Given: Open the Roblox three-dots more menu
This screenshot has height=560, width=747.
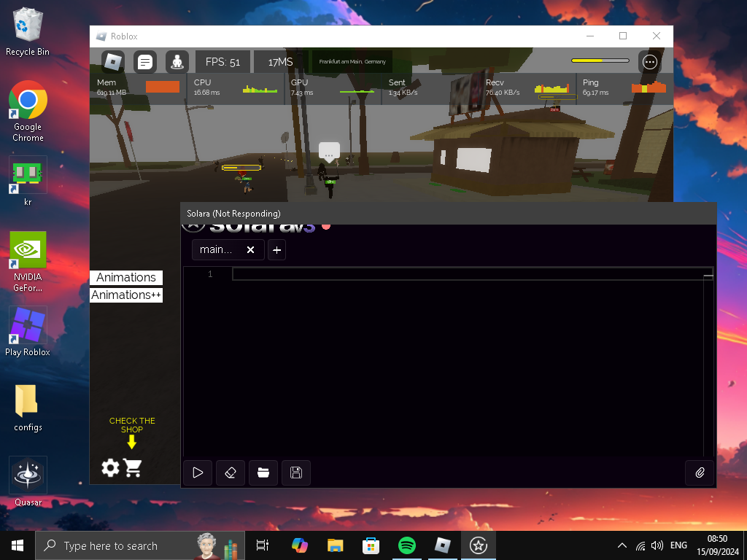Looking at the screenshot, I should tap(650, 62).
